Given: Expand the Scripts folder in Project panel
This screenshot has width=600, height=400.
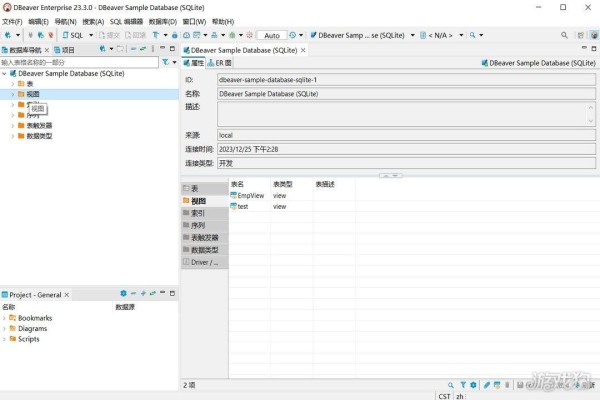Looking at the screenshot, I should coord(4,339).
